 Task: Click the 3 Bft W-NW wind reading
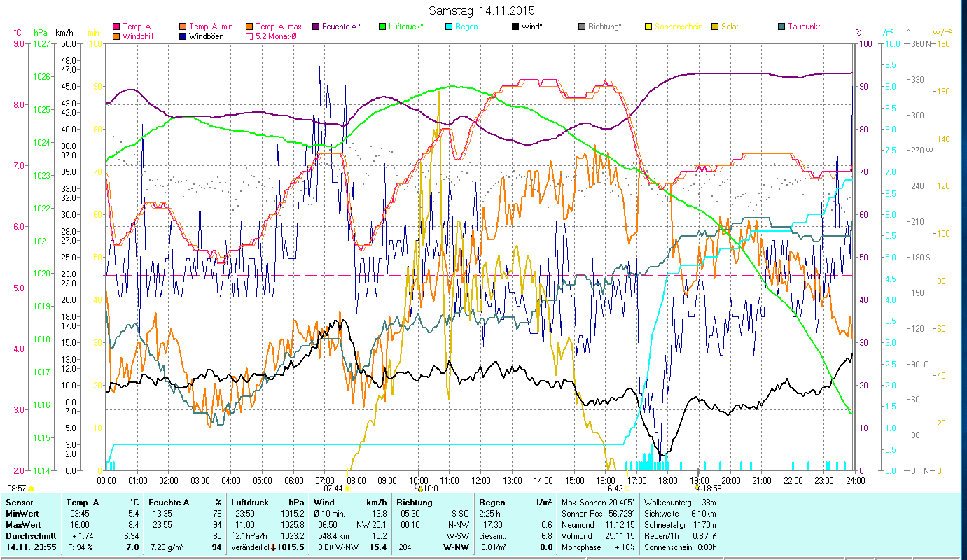tap(338, 547)
